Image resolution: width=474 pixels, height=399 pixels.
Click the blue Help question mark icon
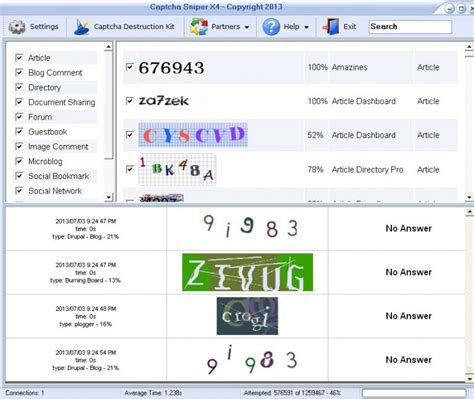click(x=271, y=27)
